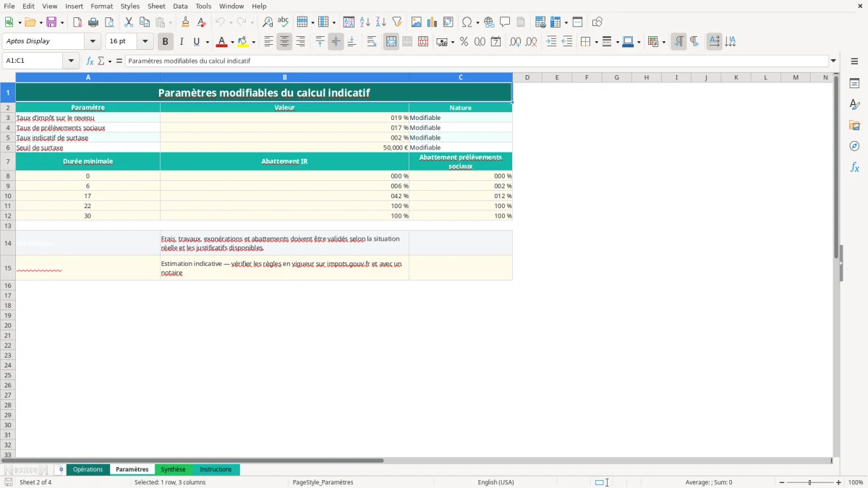Expand the Borders dropdown arrow
868x488 pixels.
(595, 42)
